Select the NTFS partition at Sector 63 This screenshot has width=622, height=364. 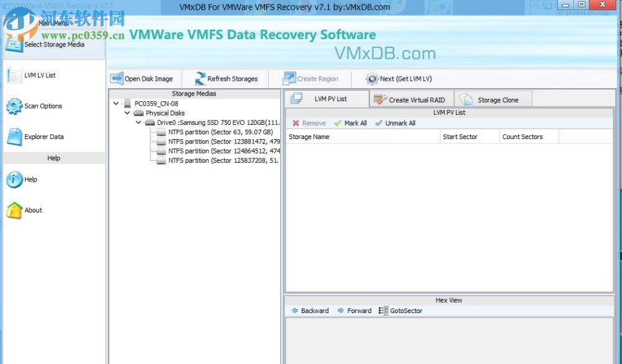(x=220, y=132)
